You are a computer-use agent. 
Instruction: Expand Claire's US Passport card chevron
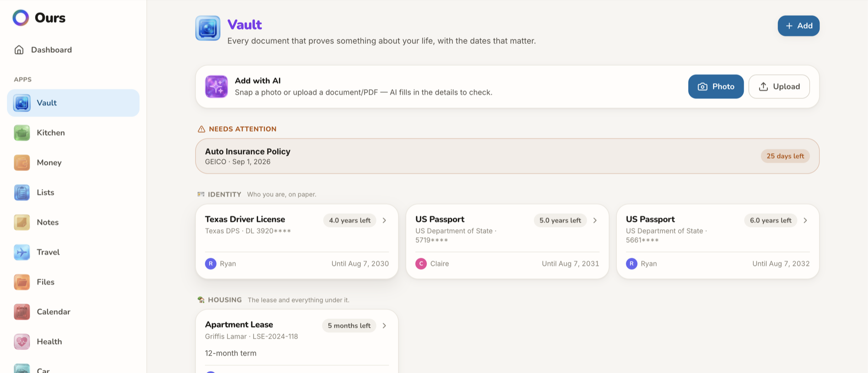(x=595, y=220)
